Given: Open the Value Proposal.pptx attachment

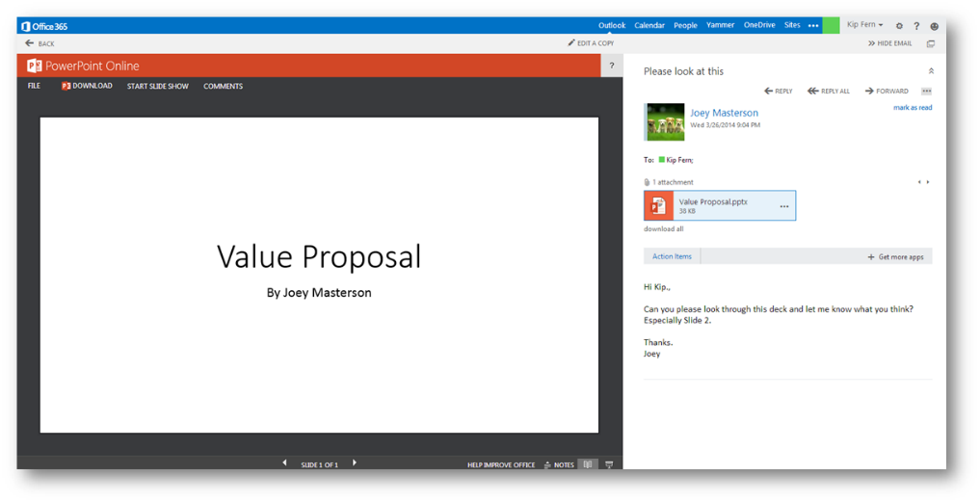Looking at the screenshot, I should pos(713,205).
